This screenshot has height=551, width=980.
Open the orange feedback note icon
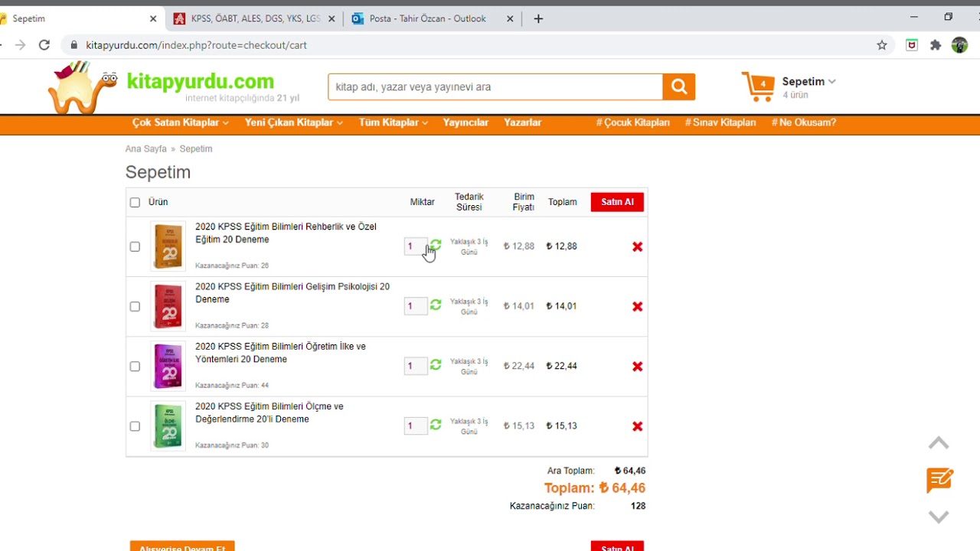click(939, 480)
